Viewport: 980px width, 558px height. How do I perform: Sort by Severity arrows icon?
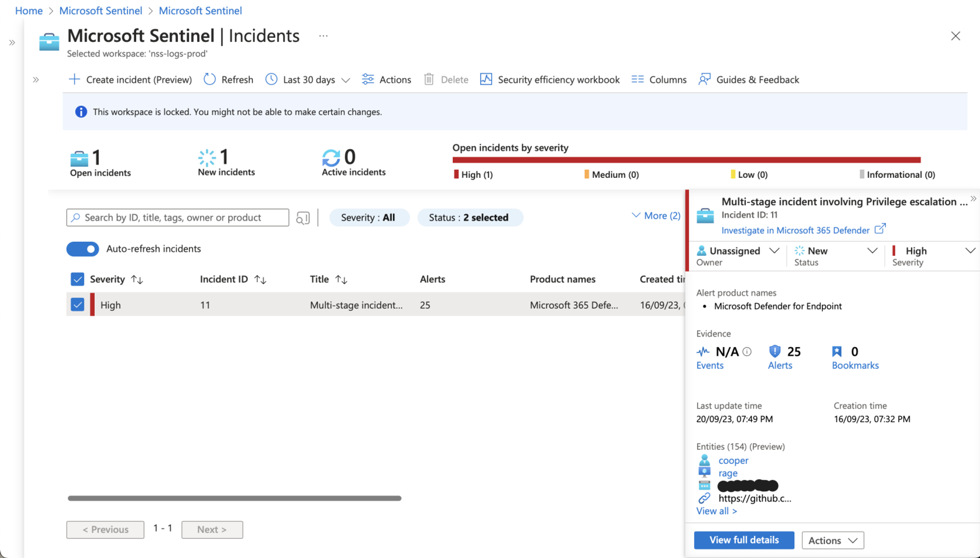(x=137, y=280)
